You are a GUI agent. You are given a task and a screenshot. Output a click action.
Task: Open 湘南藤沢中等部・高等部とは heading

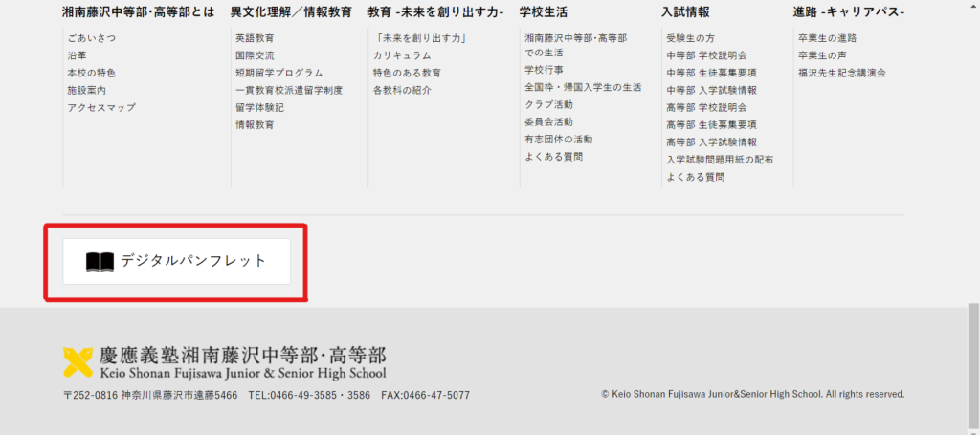pos(139,11)
